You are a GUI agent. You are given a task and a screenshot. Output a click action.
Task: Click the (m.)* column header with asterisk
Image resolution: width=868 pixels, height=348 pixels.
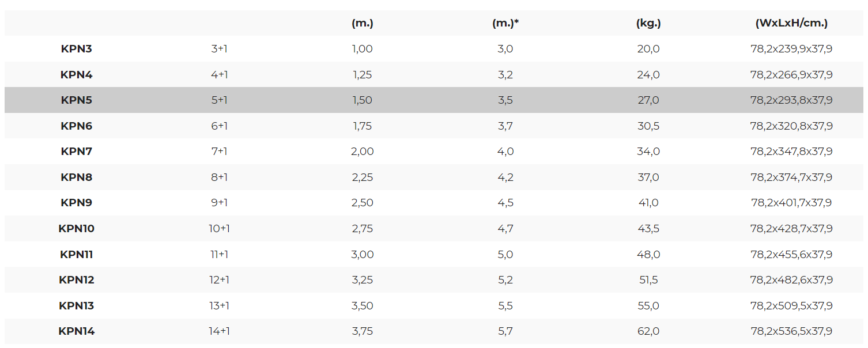pos(505,24)
